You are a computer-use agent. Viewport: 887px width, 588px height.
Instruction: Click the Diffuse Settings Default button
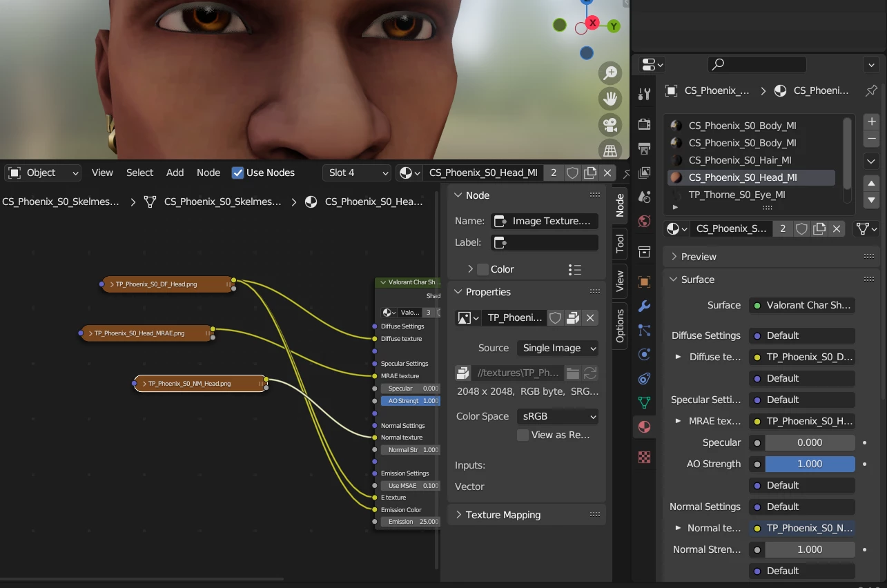[802, 335]
